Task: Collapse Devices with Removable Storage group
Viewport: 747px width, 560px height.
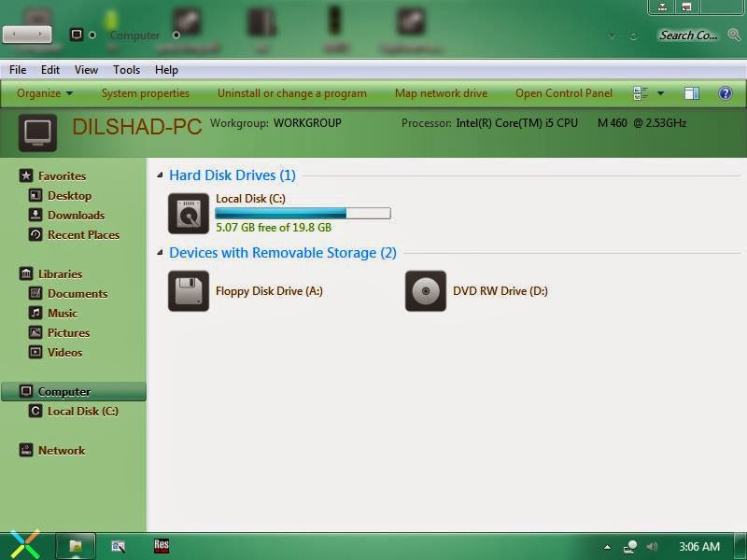Action: [160, 252]
